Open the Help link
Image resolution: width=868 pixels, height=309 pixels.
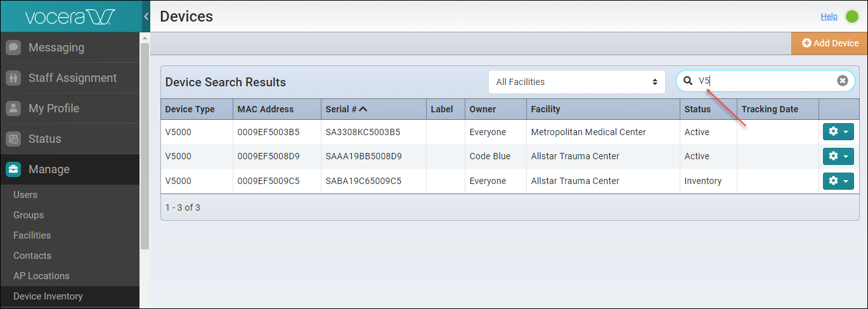(829, 16)
